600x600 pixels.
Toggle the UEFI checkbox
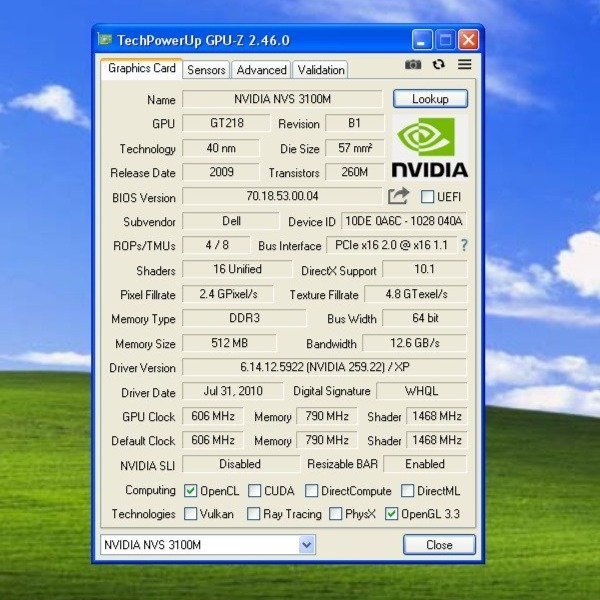click(427, 197)
